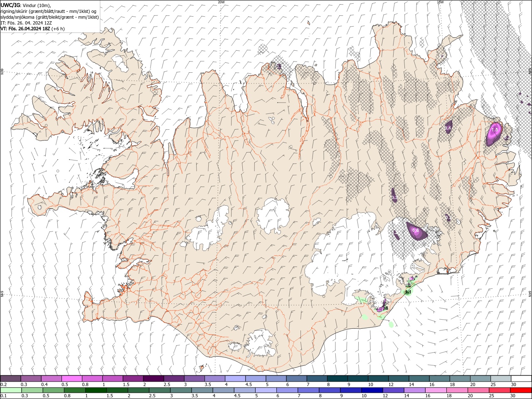Click the pale green bottom-scale swatch between 0.1 and 0.3
Viewport: 532px width, 399px height.
[x=11, y=390]
